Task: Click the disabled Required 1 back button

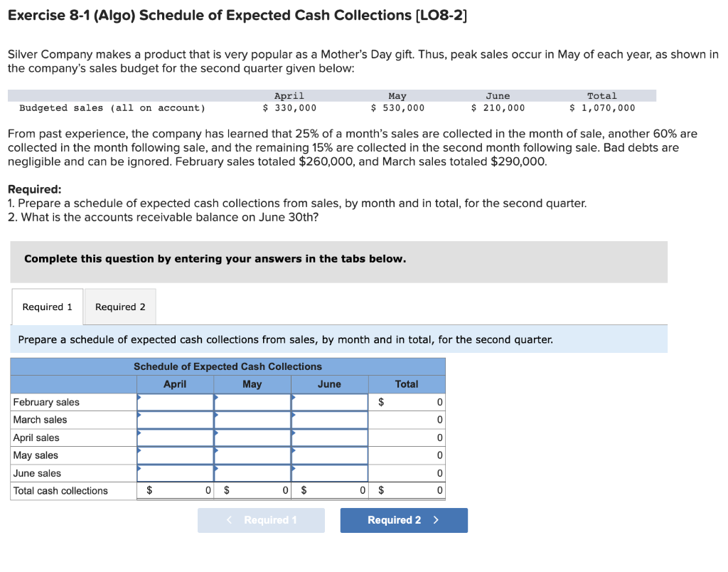Action: click(261, 520)
